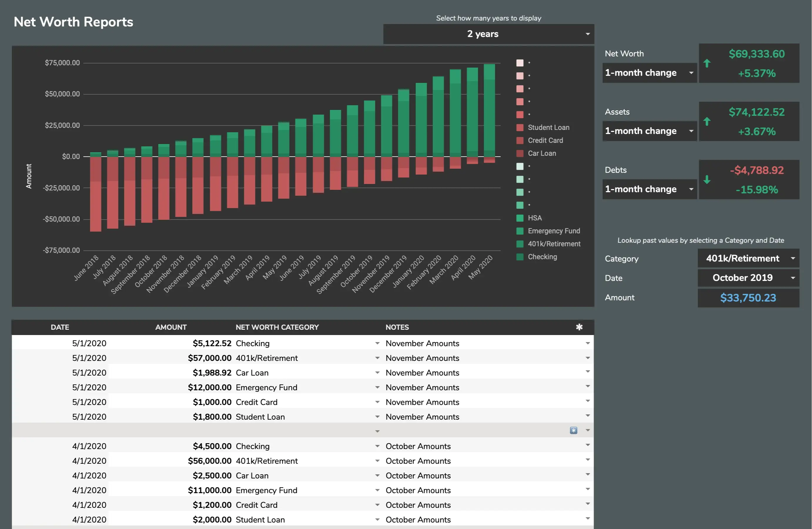
Task: Click Student Loan legend color swatch
Action: (520, 127)
